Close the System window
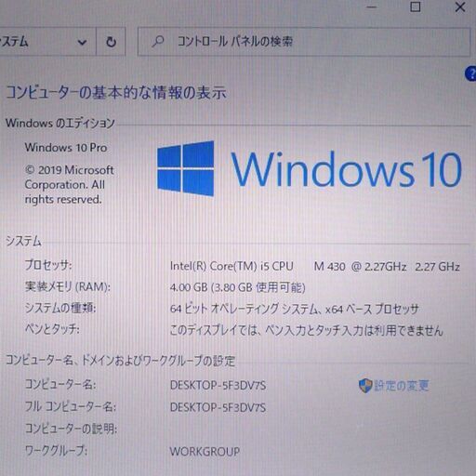Screen dimensions: 476x476 [x=460, y=7]
